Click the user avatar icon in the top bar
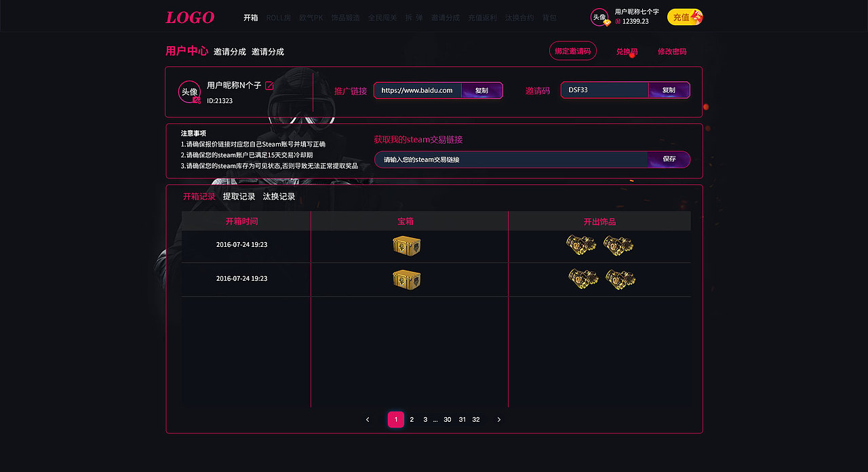 tap(599, 15)
